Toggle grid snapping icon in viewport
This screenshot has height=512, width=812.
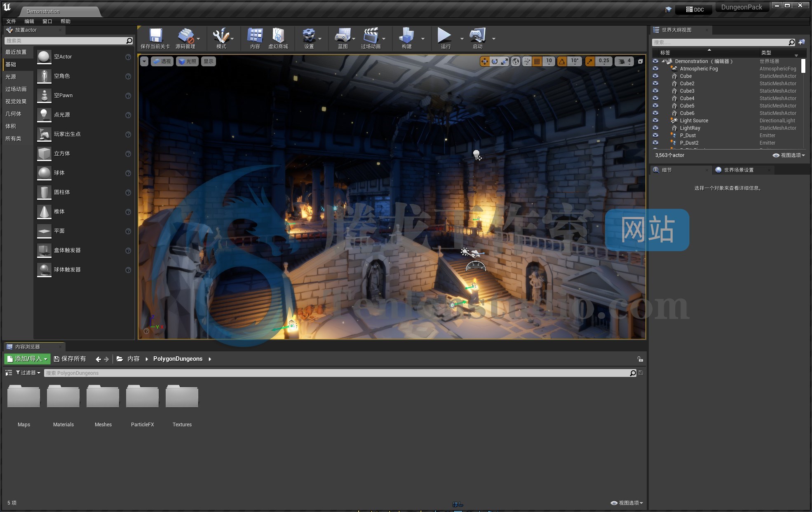[537, 61]
